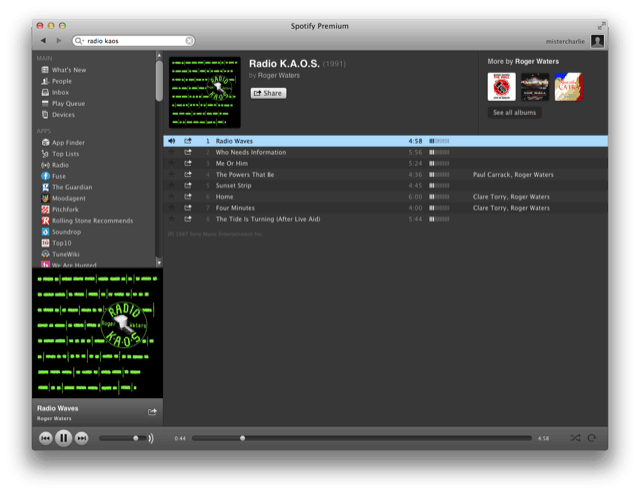Share Sunset Strip via row icon

188,185
